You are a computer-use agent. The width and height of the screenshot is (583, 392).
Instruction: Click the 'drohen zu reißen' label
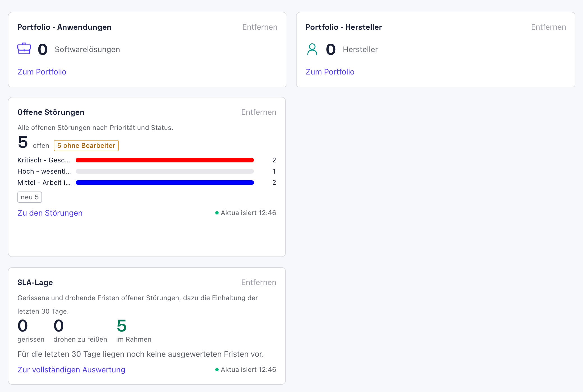coord(80,339)
